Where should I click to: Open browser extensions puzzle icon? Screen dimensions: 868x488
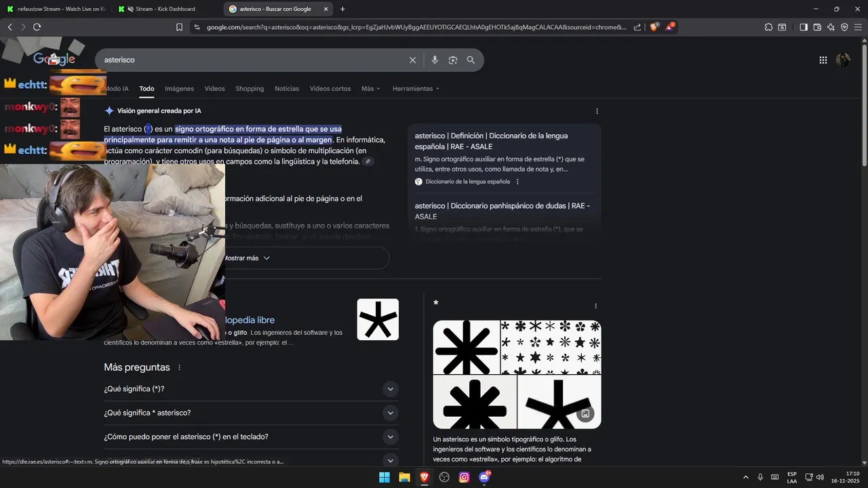pyautogui.click(x=768, y=27)
